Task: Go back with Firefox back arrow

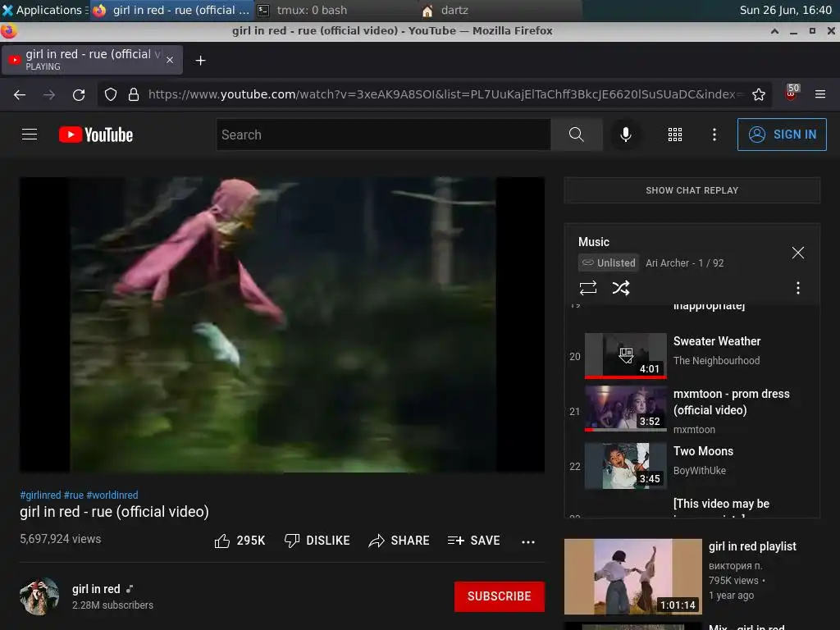Action: pos(20,95)
